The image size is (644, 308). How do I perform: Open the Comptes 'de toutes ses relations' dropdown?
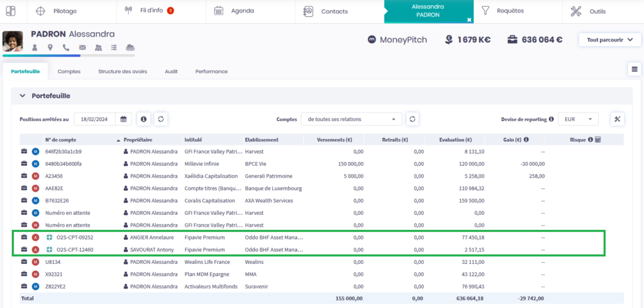pyautogui.click(x=351, y=119)
